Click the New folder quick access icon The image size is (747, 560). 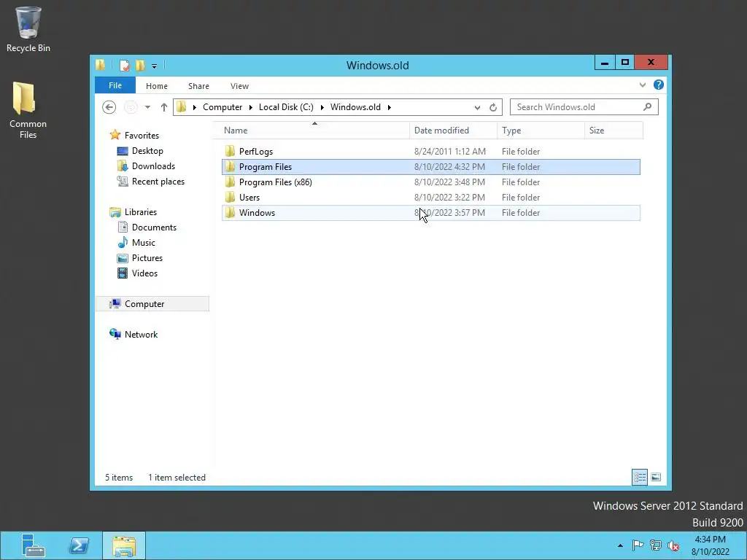[140, 65]
